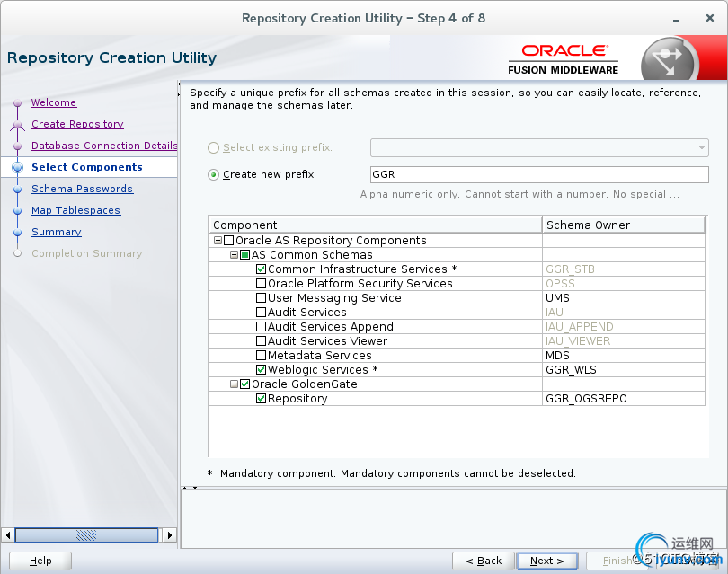The width and height of the screenshot is (728, 574).
Task: Click the Create Repository step bullet icon
Action: (18, 124)
